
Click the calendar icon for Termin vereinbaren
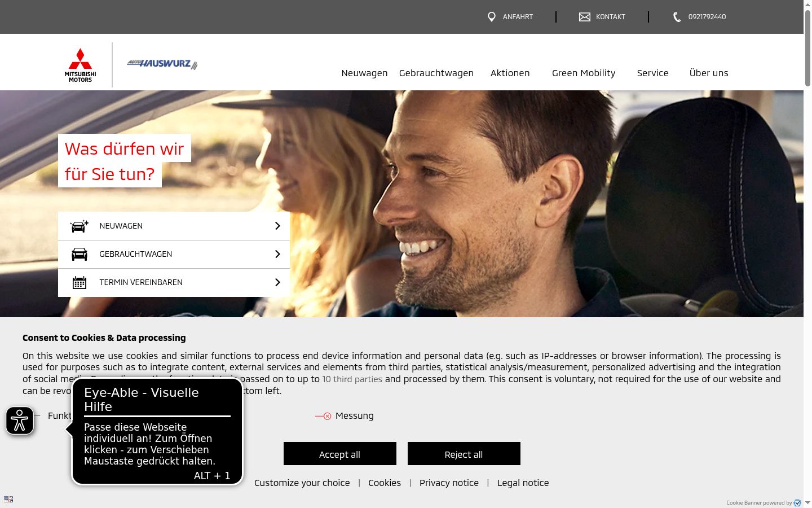(80, 282)
